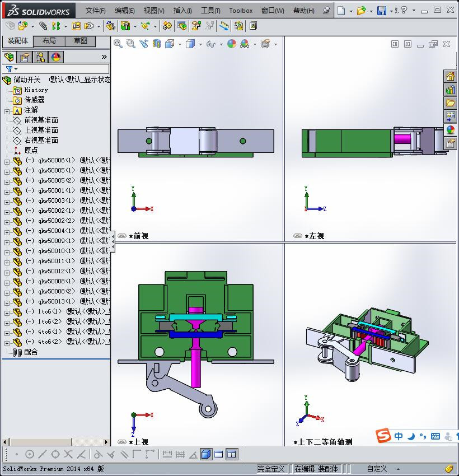Expand the manager tabs chevron

point(104,57)
